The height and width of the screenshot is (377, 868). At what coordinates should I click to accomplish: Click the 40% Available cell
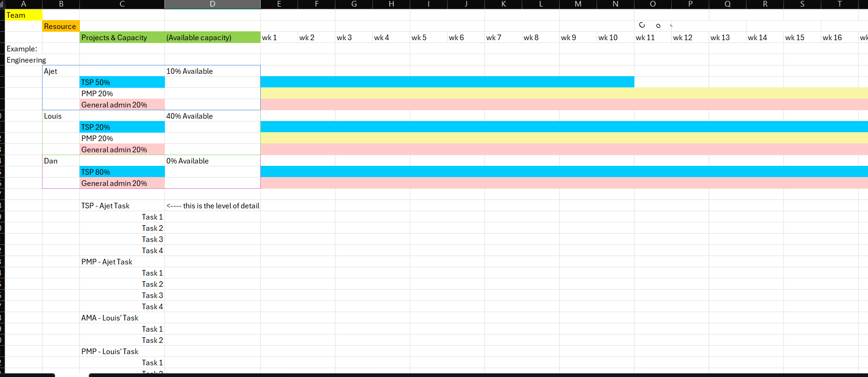coord(213,116)
